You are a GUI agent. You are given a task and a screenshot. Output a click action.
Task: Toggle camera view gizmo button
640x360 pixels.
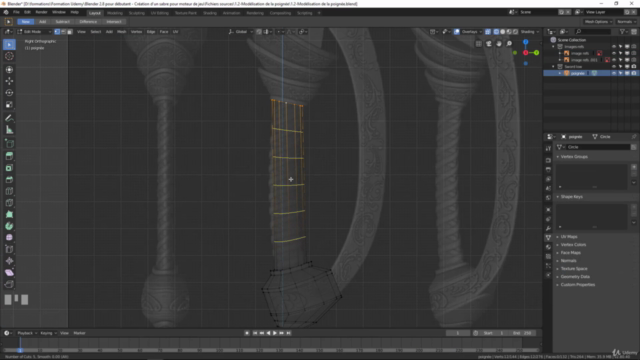pyautogui.click(x=489, y=44)
